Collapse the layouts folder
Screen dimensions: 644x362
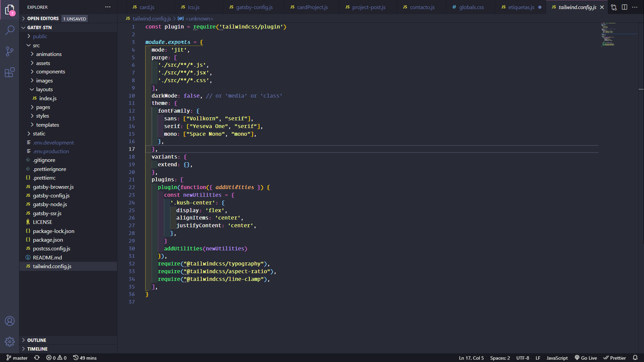coord(68,89)
